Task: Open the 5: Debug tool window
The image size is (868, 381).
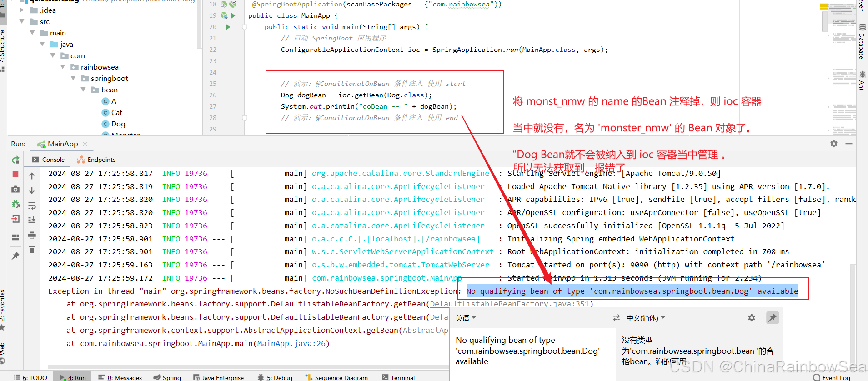Action: point(275,377)
